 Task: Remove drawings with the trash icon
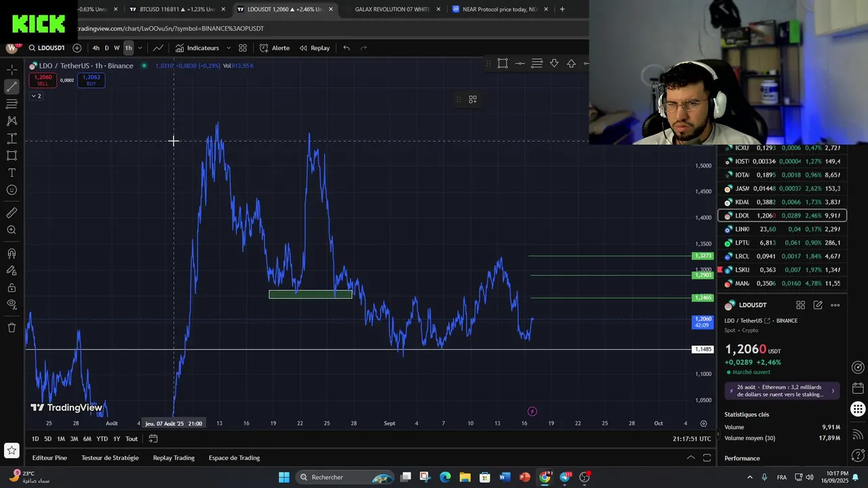(12, 328)
